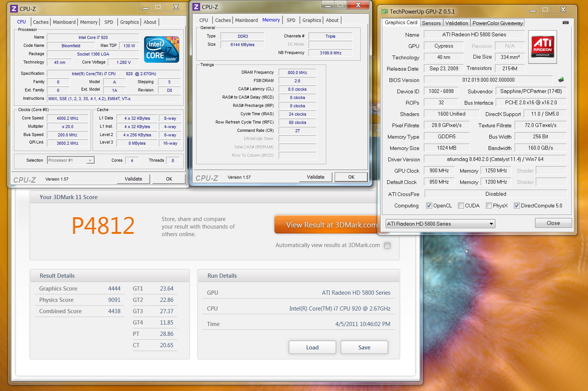Select CPU tab in left CPU-Z window

coord(22,22)
